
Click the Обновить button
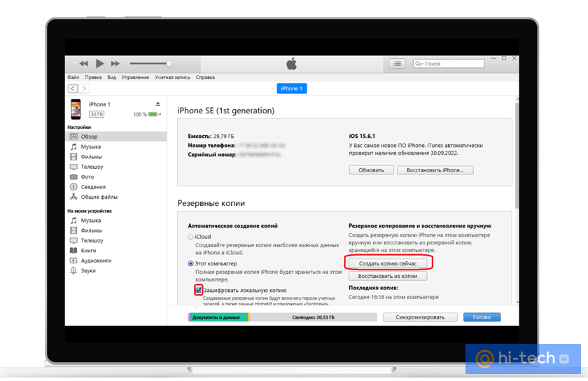click(371, 170)
